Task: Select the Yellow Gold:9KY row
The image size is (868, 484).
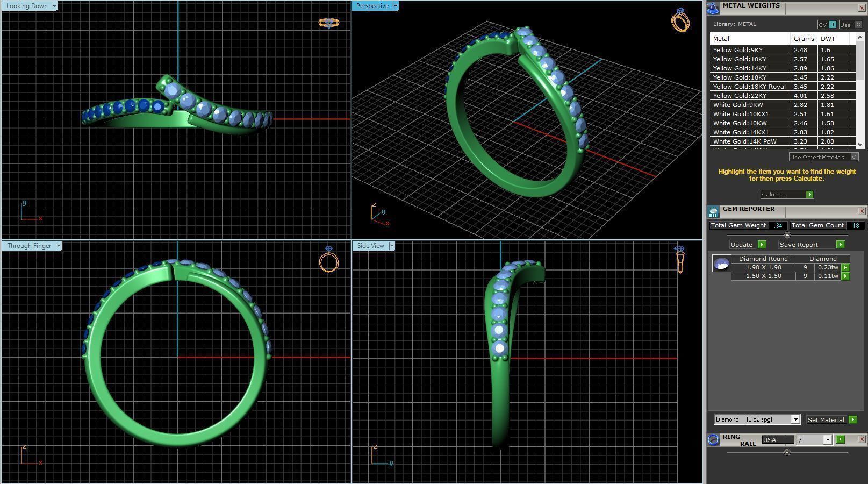Action: point(783,50)
